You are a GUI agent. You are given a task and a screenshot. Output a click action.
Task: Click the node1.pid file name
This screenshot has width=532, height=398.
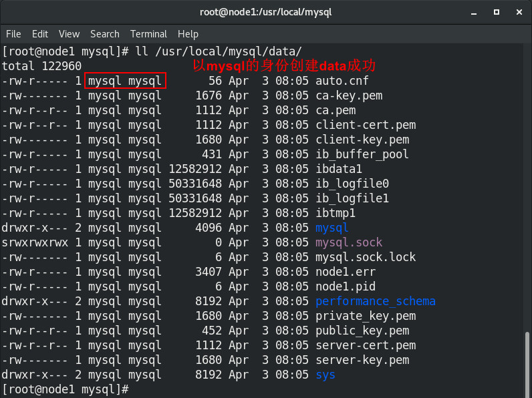pyautogui.click(x=346, y=286)
